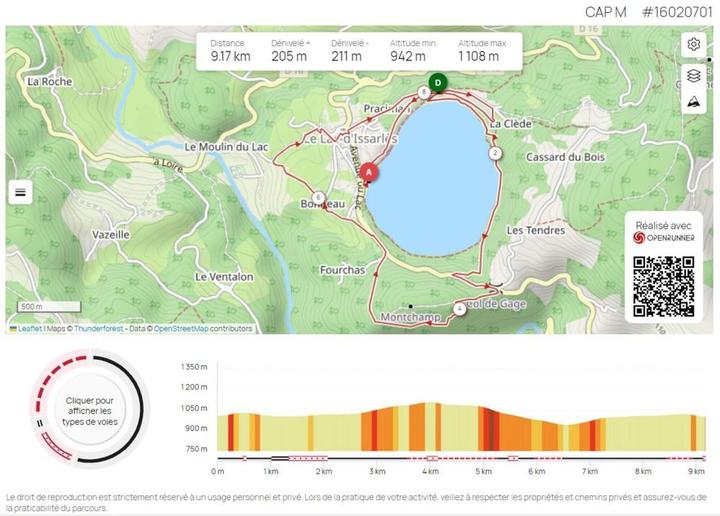
Task: Open the map layers selector
Action: point(693,75)
